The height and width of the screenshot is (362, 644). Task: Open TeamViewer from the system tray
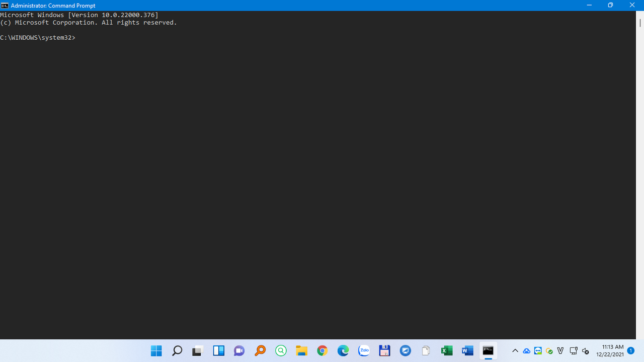click(x=537, y=350)
